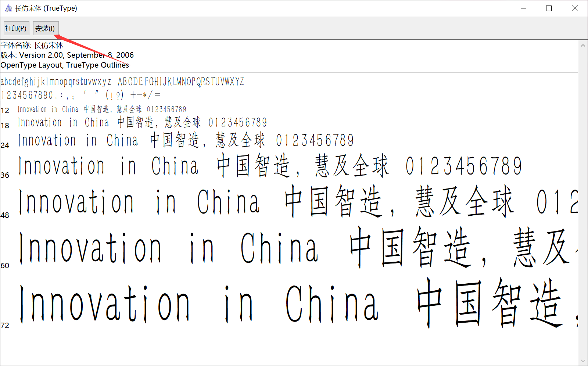The width and height of the screenshot is (588, 366).
Task: Click the 字体名称: 长仿宋体 text line
Action: click(x=32, y=45)
